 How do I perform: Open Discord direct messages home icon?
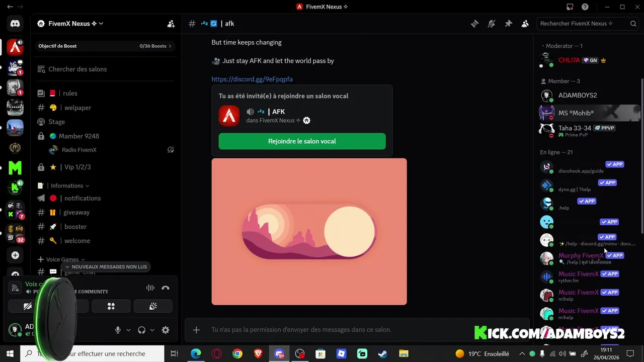point(15,24)
